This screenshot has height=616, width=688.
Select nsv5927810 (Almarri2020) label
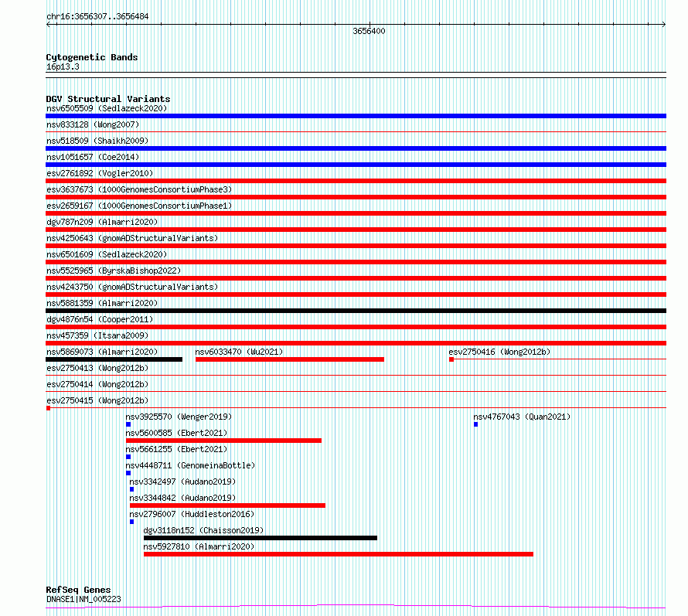click(x=199, y=546)
